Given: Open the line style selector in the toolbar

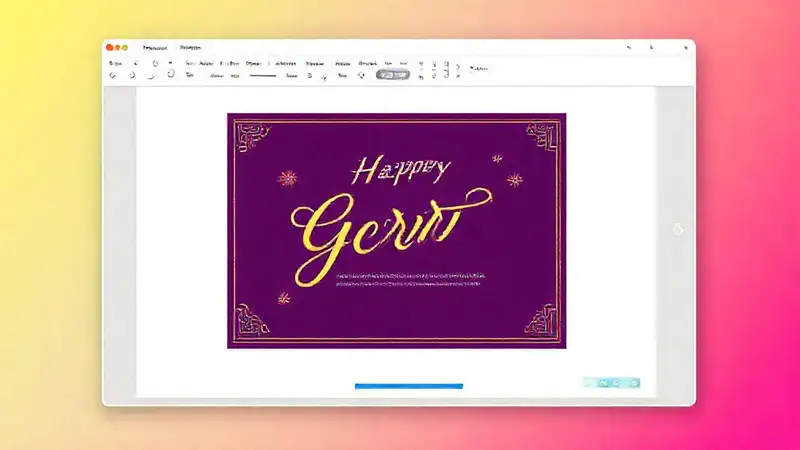Looking at the screenshot, I should pyautogui.click(x=263, y=75).
